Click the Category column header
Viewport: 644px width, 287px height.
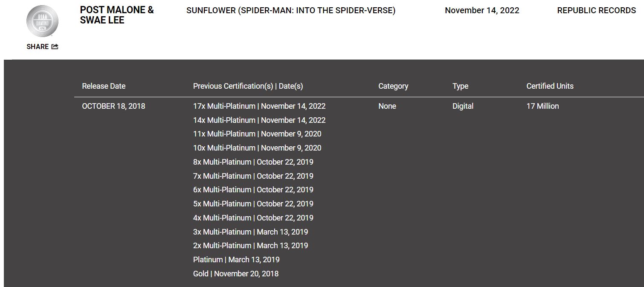pyautogui.click(x=393, y=86)
